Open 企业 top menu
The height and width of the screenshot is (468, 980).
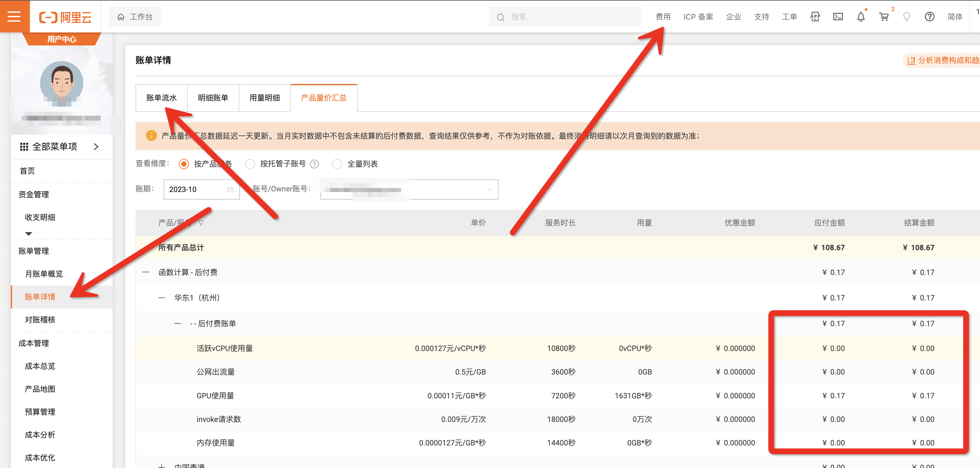(x=733, y=17)
